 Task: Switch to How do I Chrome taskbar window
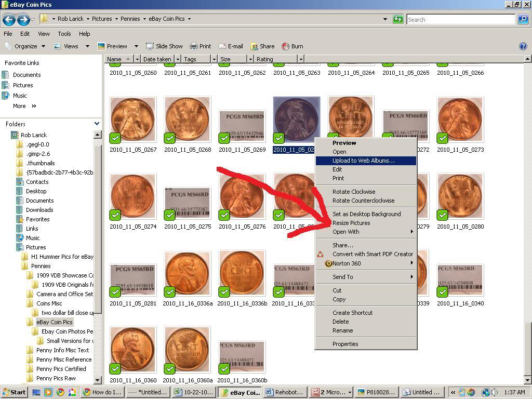tap(102, 392)
